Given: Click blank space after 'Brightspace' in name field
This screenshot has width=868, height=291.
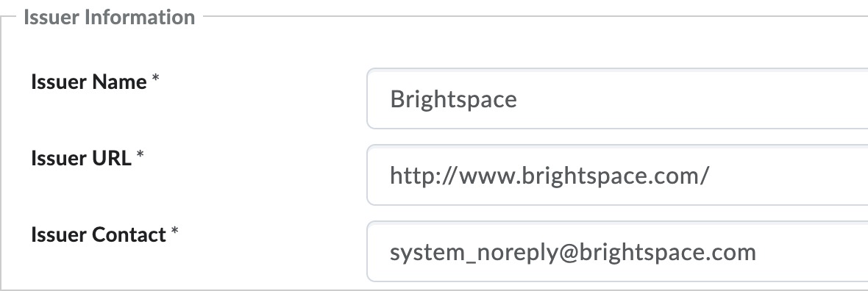Looking at the screenshot, I should tap(692, 98).
